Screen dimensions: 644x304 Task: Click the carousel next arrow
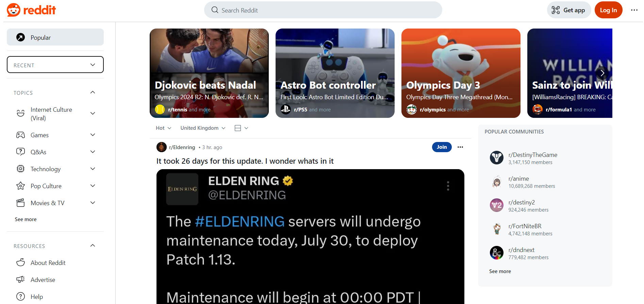point(602,73)
